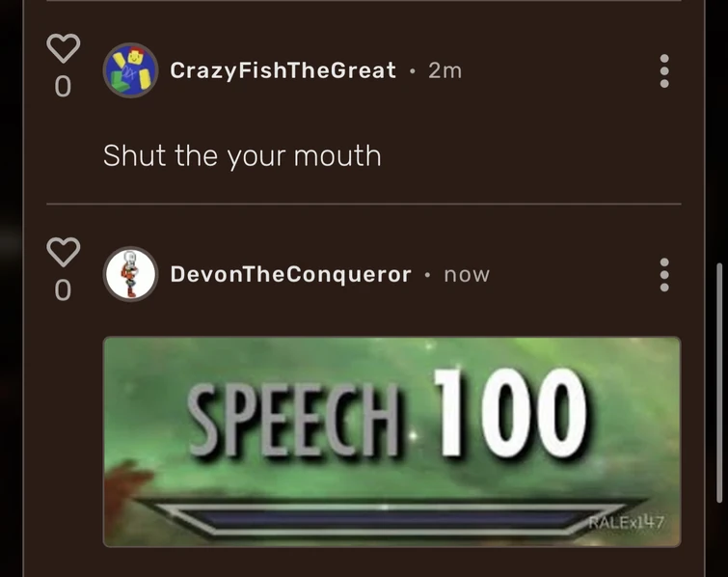Image resolution: width=728 pixels, height=577 pixels.
Task: Click the like count under DevonTheConqueror's heart
Action: click(x=63, y=290)
